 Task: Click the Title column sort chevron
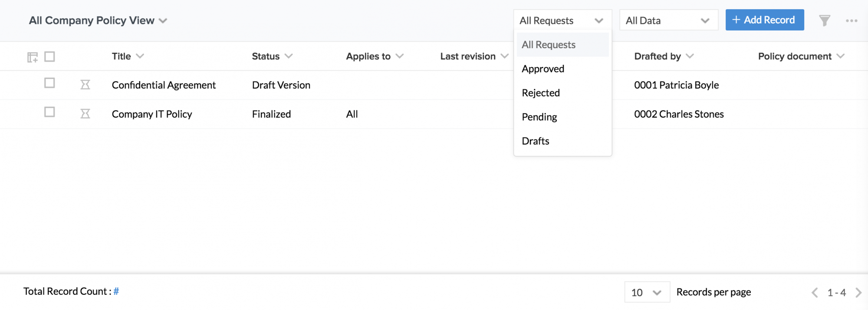pos(140,56)
